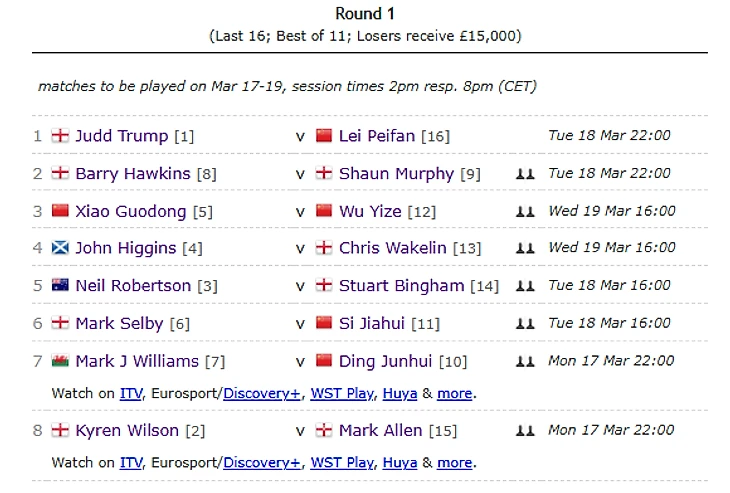Click the England flag beside Judd Trump
The width and height of the screenshot is (730, 493).
coord(60,135)
